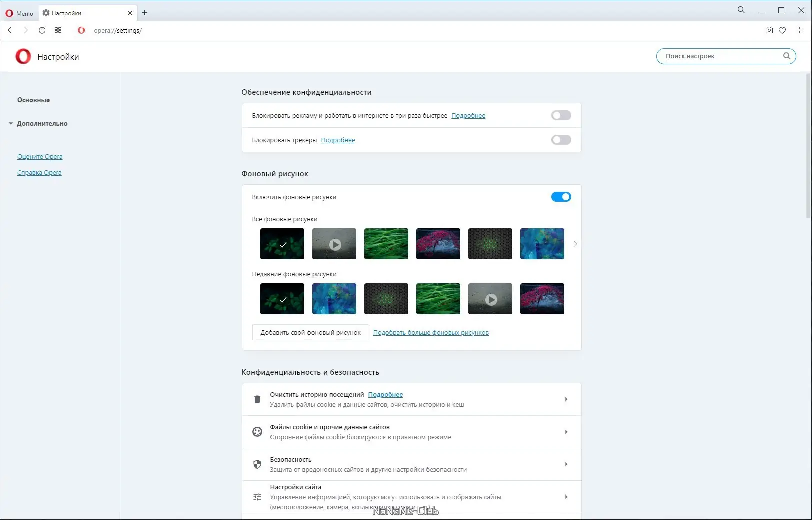Maximize the Opera window
The width and height of the screenshot is (812, 520).
[781, 10]
